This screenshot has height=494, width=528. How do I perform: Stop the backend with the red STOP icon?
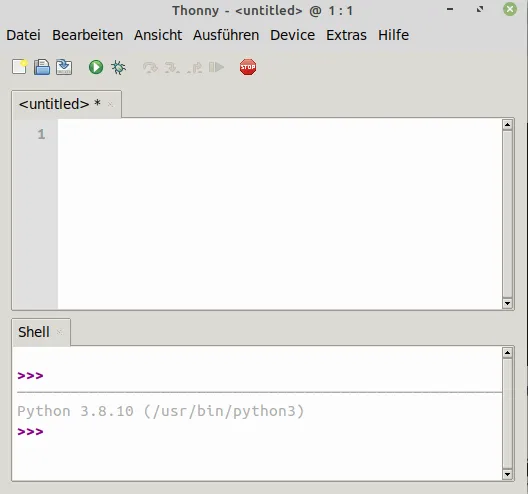248,67
